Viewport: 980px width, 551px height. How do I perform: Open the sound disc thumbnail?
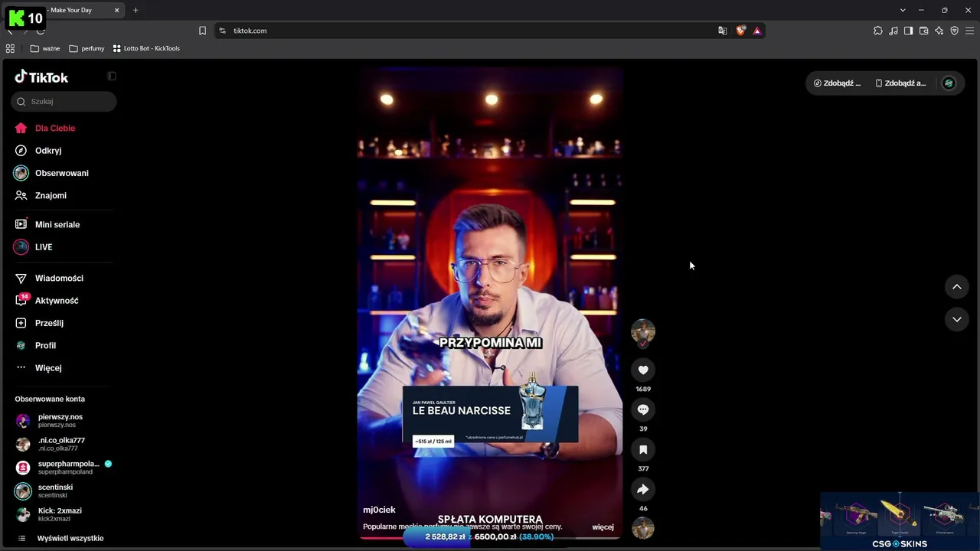643,528
